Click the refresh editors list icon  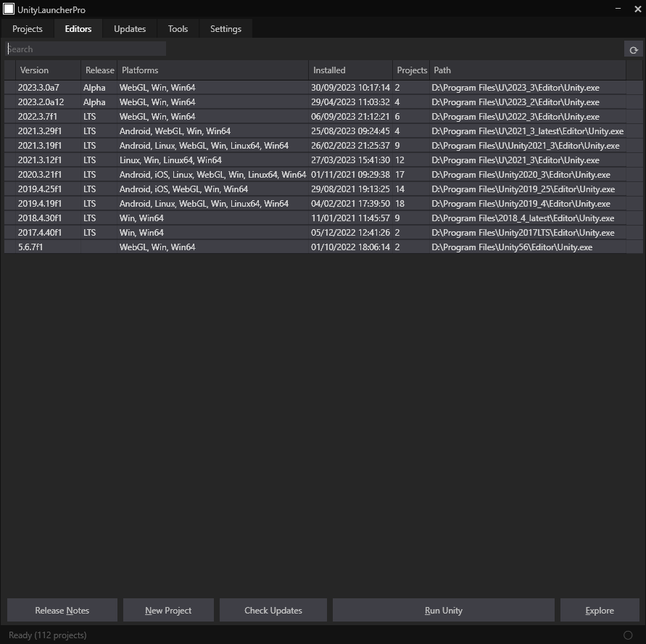(633, 50)
